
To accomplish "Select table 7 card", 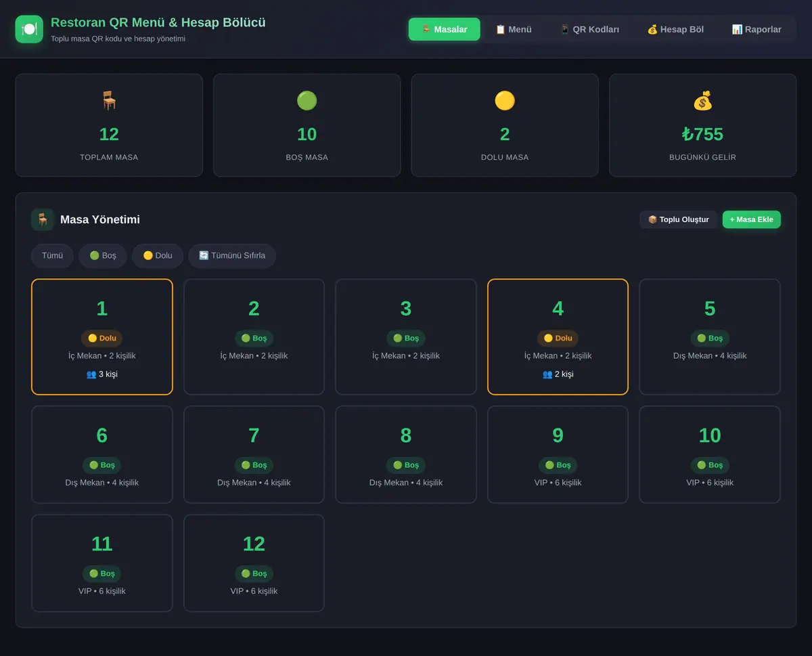I will click(254, 454).
